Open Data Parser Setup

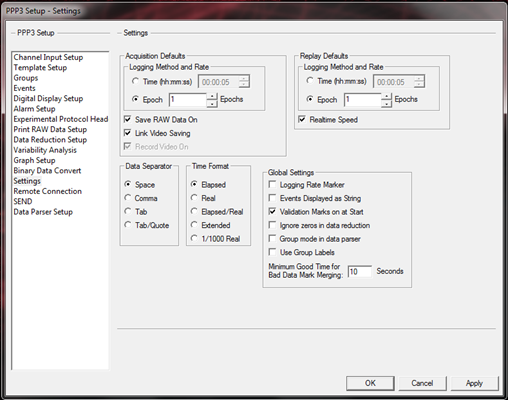(43, 212)
